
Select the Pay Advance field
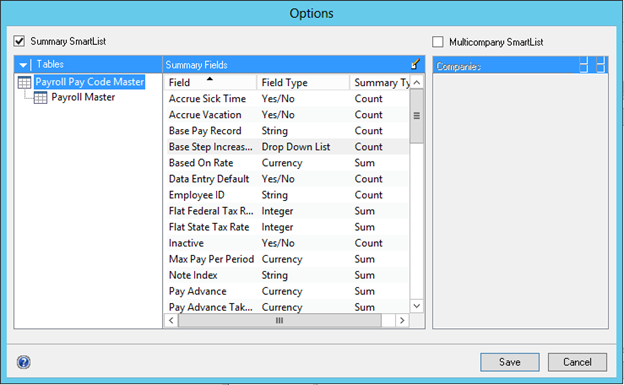click(x=197, y=291)
